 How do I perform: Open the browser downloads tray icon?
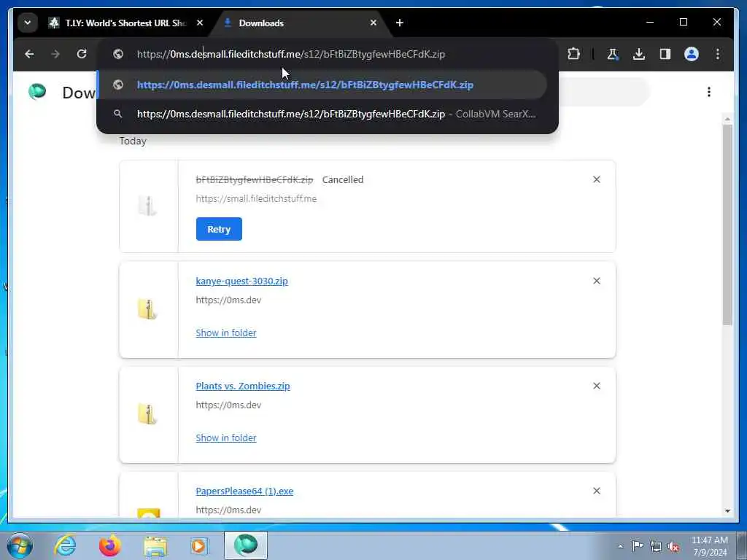point(639,54)
